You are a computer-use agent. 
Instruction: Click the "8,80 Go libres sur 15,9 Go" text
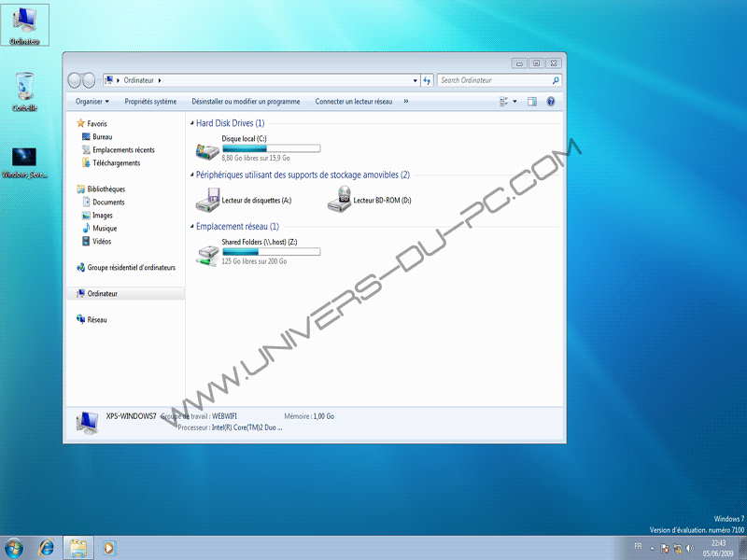coord(256,158)
